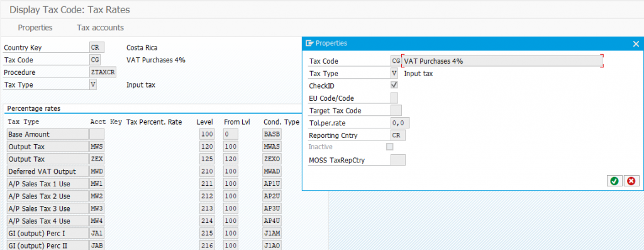Click the From Lvl 120 cell
The height and width of the screenshot is (250, 644).
tap(231, 159)
